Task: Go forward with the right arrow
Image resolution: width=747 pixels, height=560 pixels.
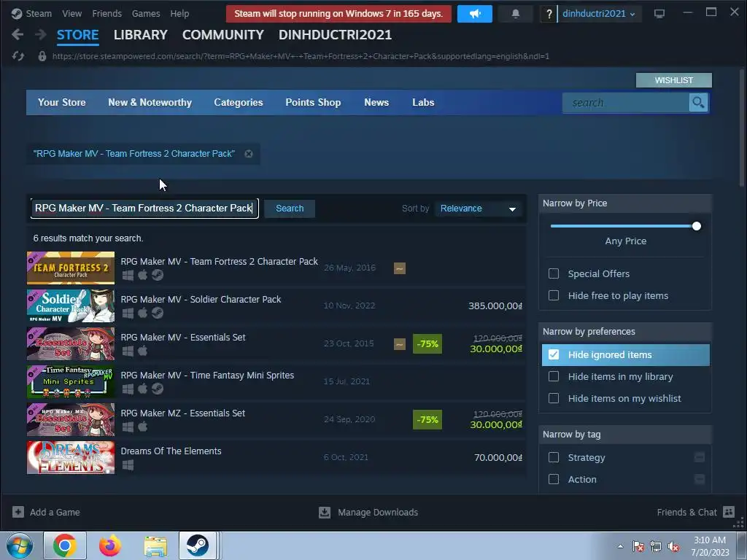Action: pos(41,34)
